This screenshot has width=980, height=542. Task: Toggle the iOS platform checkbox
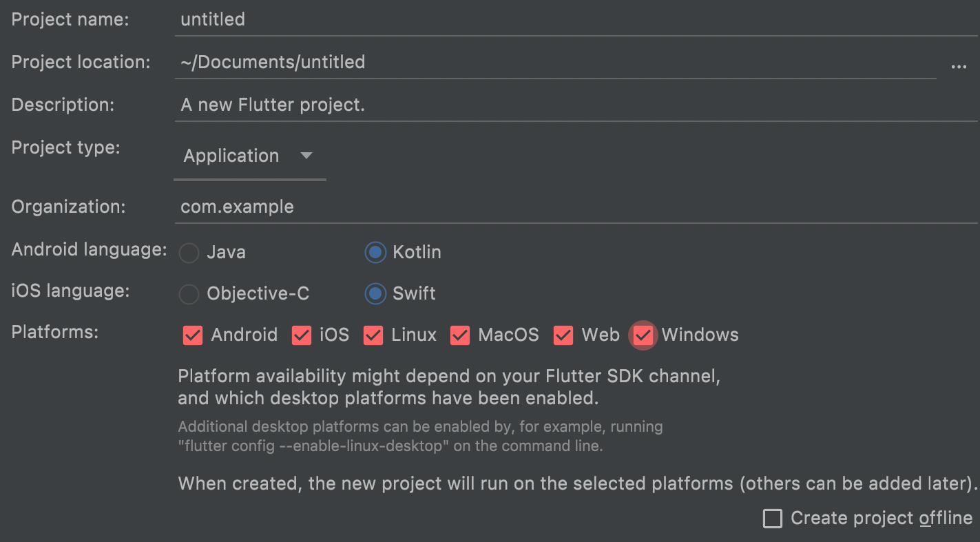coord(302,335)
